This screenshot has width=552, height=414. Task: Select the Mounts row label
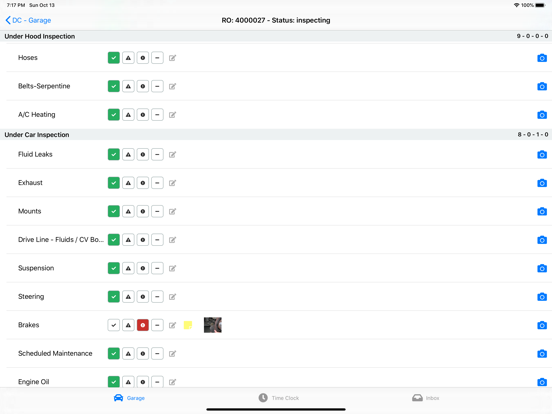30,211
